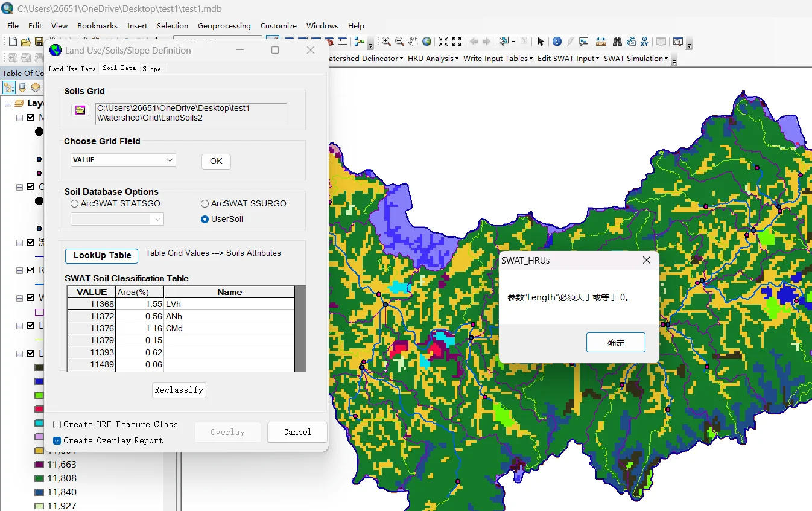This screenshot has height=511, width=812.
Task: Zoom to Full Extent with the globe icon
Action: [x=427, y=41]
